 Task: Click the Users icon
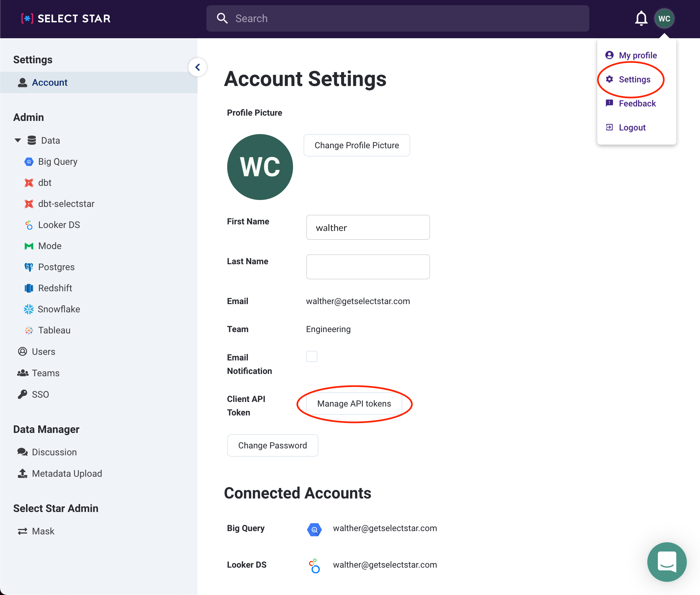(23, 352)
